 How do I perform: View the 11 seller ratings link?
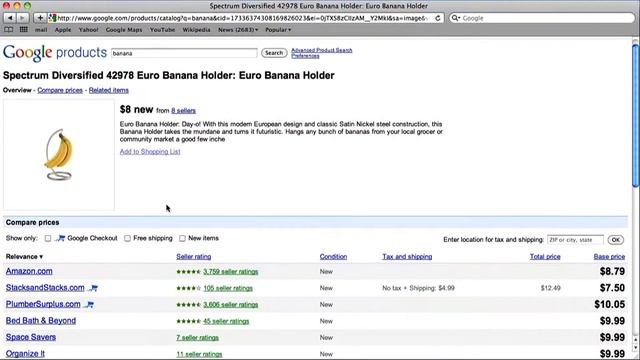click(x=199, y=354)
